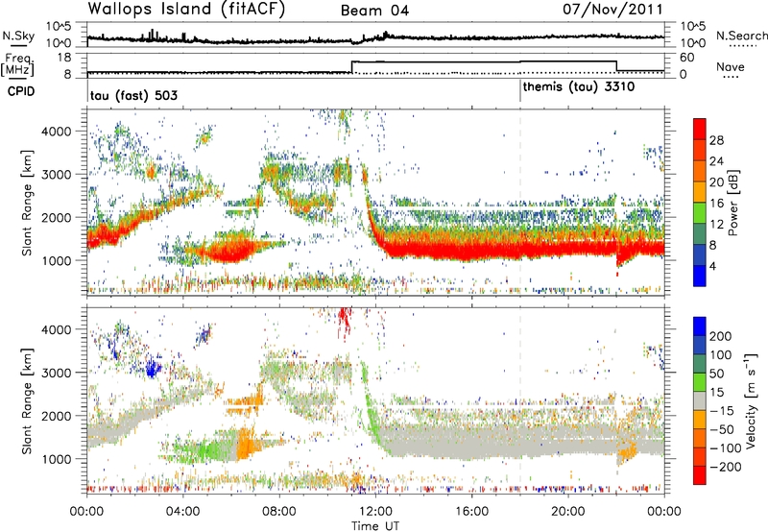Click the '200' tick on Velocity colorbar
768x532 pixels.
tap(721, 336)
